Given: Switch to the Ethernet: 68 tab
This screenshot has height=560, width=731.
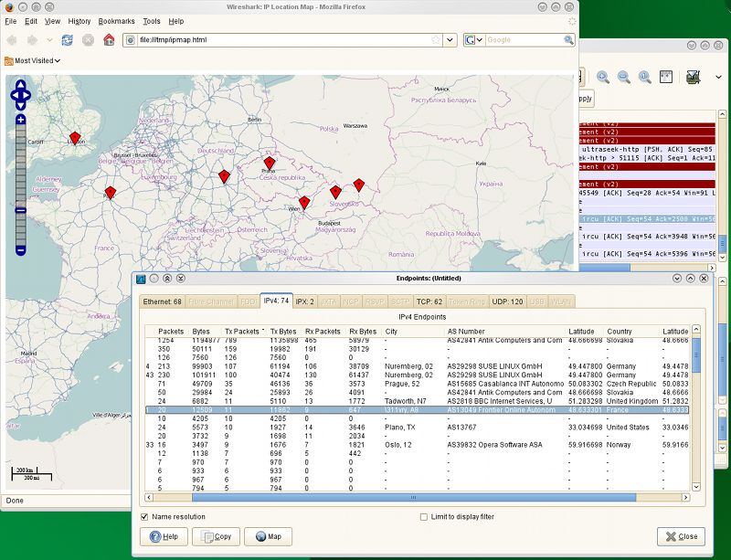Looking at the screenshot, I should pyautogui.click(x=163, y=302).
